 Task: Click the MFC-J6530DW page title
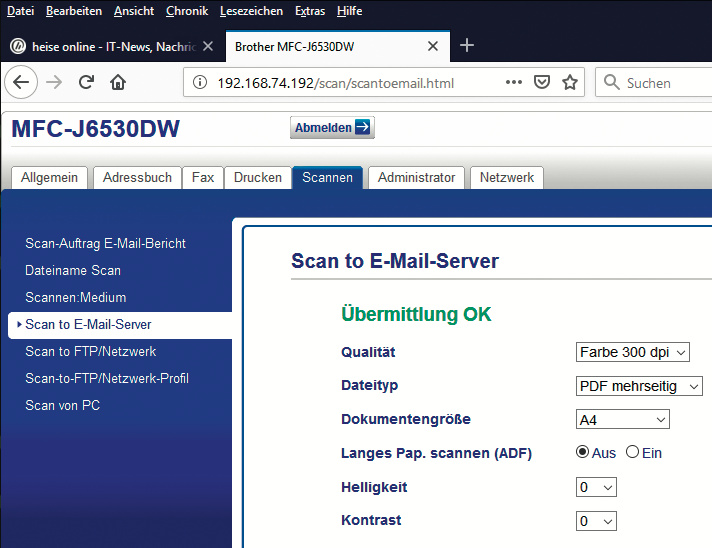tap(95, 128)
